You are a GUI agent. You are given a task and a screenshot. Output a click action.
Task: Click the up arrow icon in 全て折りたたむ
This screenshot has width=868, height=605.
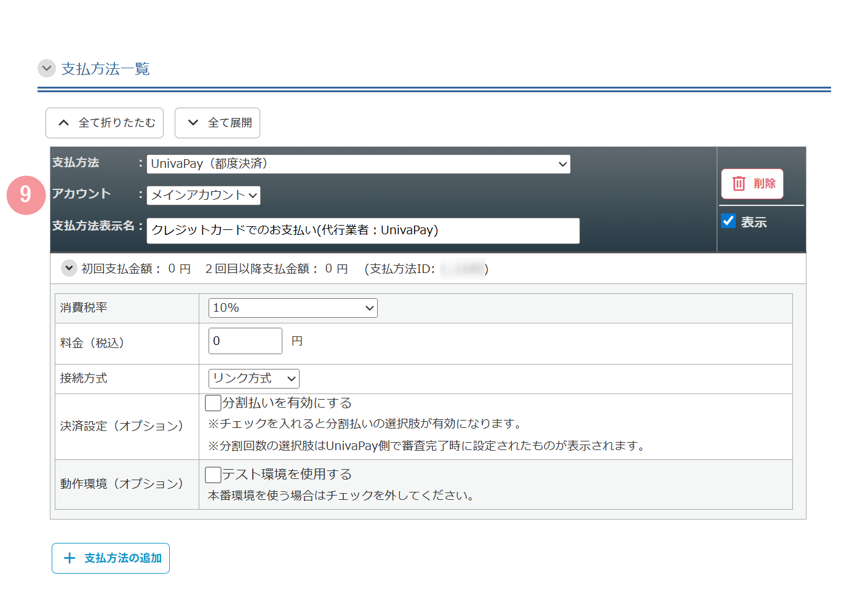coord(64,123)
